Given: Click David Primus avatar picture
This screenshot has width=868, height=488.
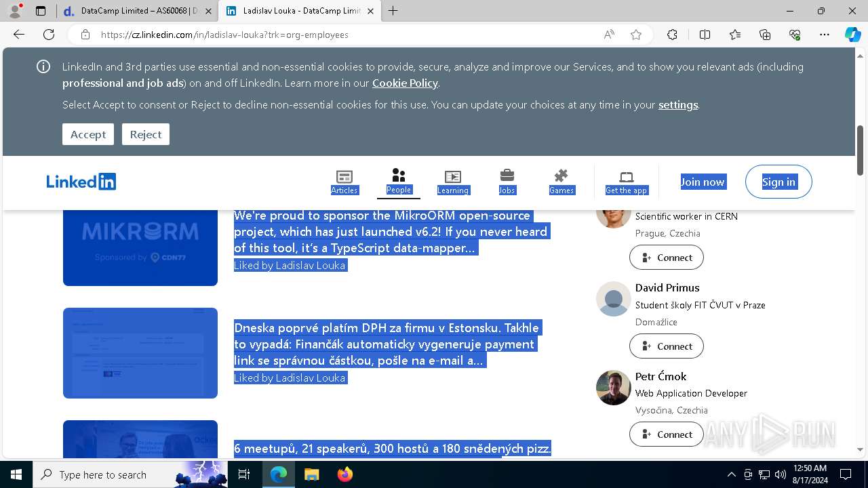Looking at the screenshot, I should [614, 299].
